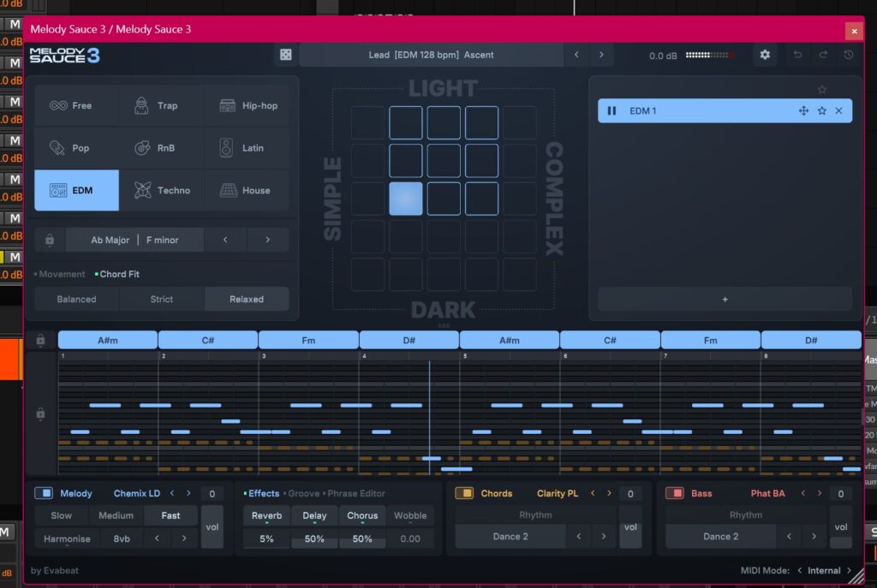
Task: Open settings with the gear icon
Action: click(x=765, y=55)
